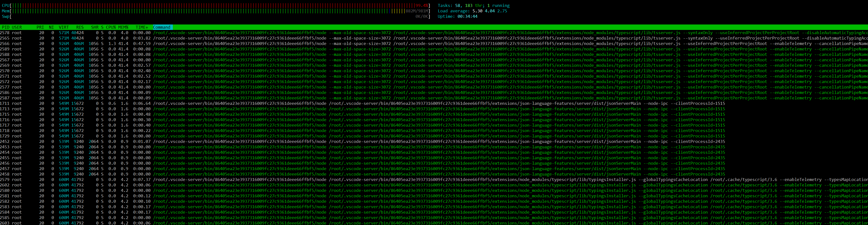868x225 pixels.
Task: Click the Load average 5.30 line
Action: click(473, 11)
